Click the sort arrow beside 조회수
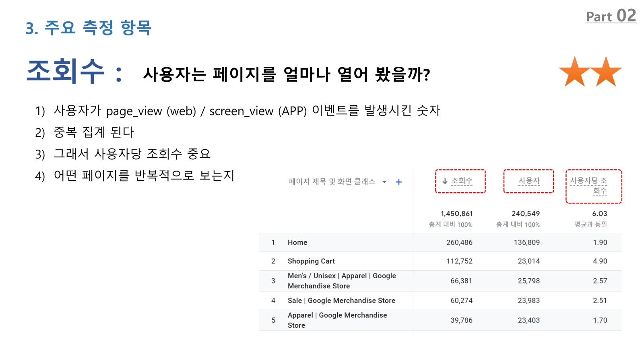The height and width of the screenshot is (362, 644). tap(445, 181)
